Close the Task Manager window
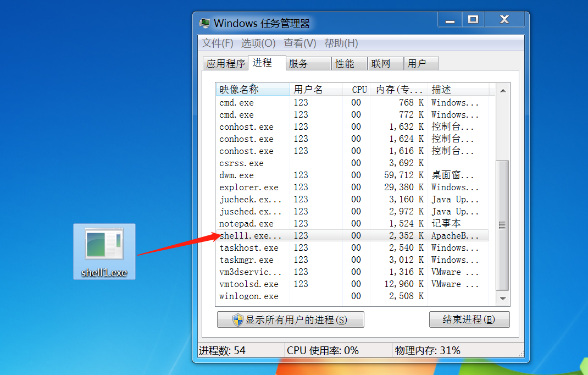588x375 pixels. (x=504, y=20)
